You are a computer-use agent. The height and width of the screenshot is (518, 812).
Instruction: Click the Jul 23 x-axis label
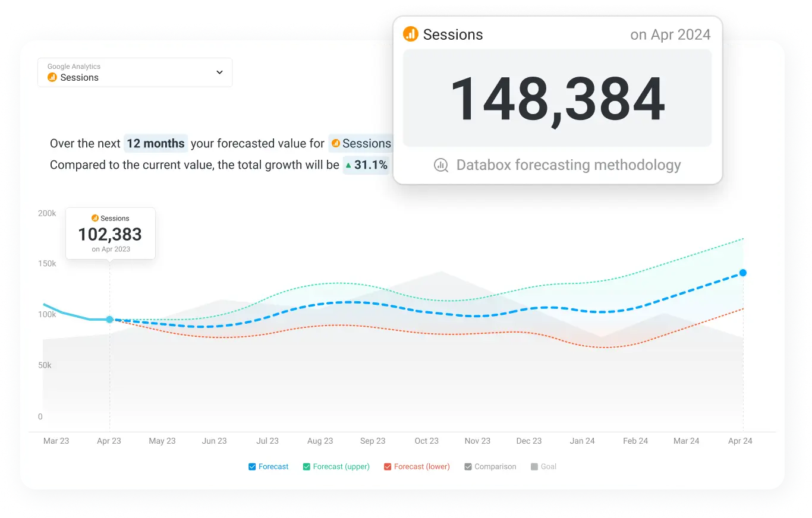(267, 441)
